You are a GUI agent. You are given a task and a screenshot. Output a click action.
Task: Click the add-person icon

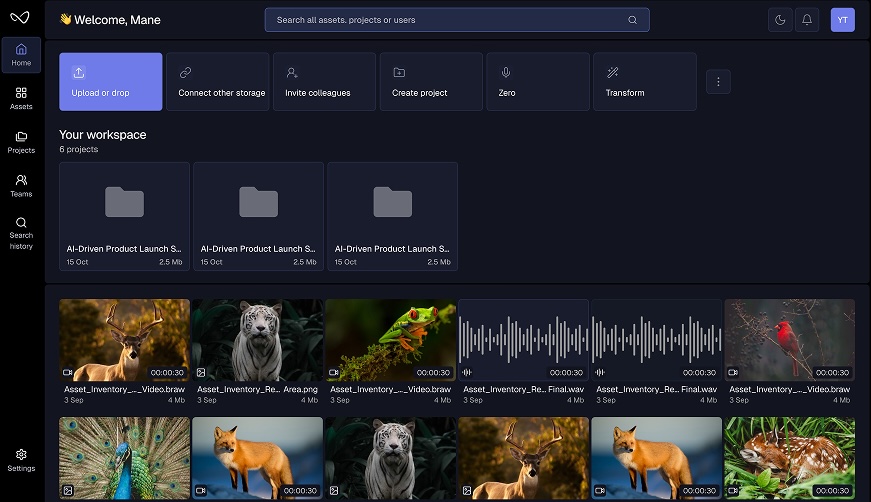click(292, 72)
